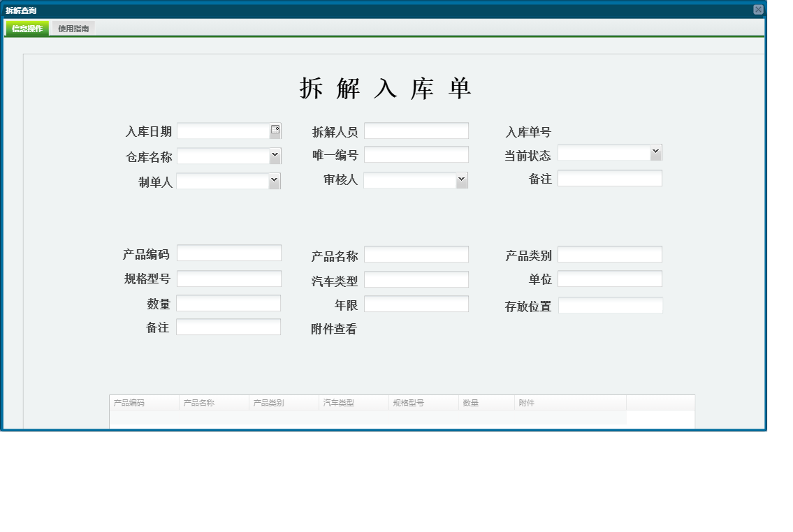Close the 拆解查询 dialog
Viewport: 793px width, 532px height.
759,8
